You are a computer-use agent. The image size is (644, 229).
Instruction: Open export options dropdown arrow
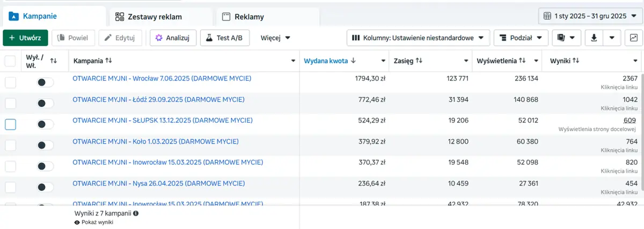tap(612, 38)
